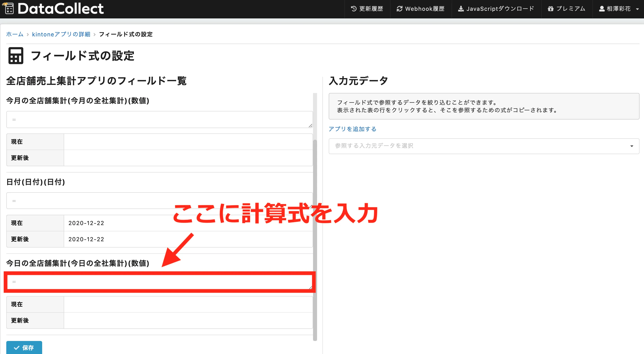Open 更新履歴 via history clock icon
This screenshot has width=644, height=354.
353,9
